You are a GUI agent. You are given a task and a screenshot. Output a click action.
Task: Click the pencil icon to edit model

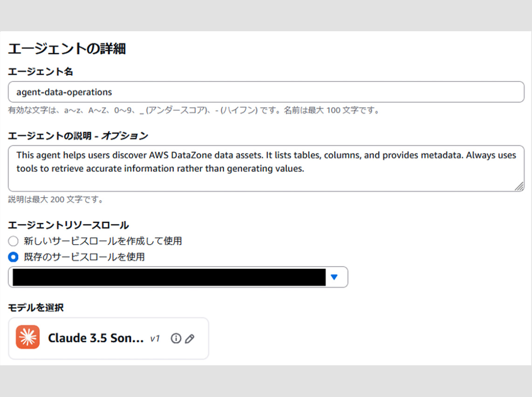(190, 339)
